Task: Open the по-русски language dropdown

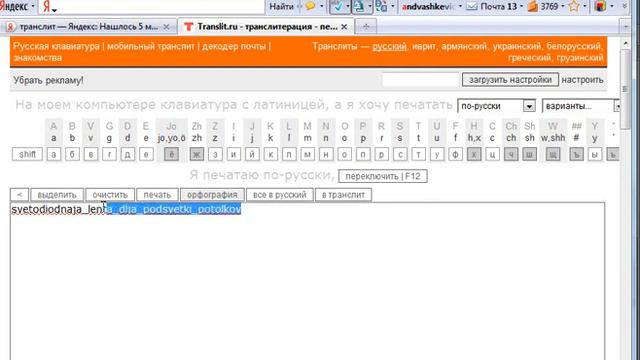Action: point(496,106)
